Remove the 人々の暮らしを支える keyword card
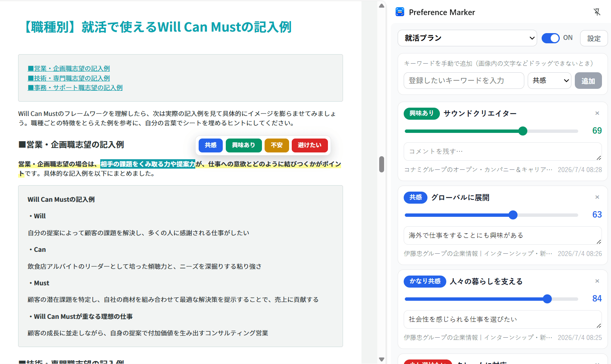The width and height of the screenshot is (611, 364). click(597, 281)
